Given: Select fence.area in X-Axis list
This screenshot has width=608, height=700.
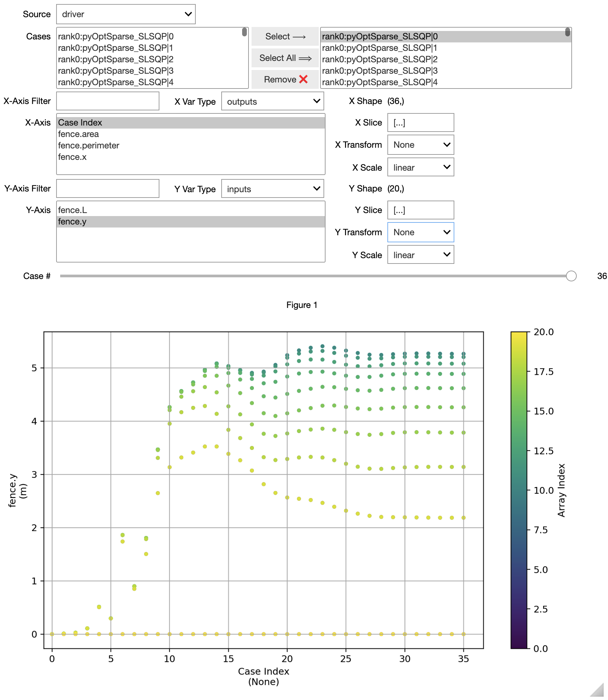Looking at the screenshot, I should tap(191, 134).
